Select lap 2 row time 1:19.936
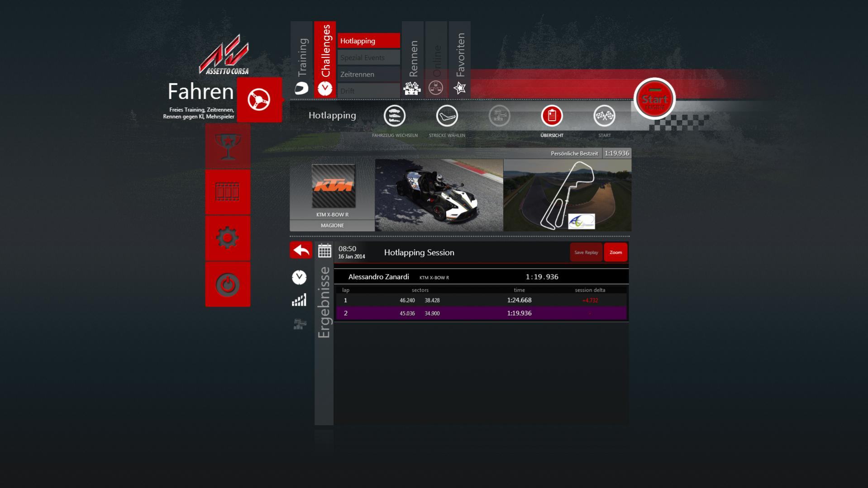This screenshot has height=488, width=868. [x=519, y=313]
